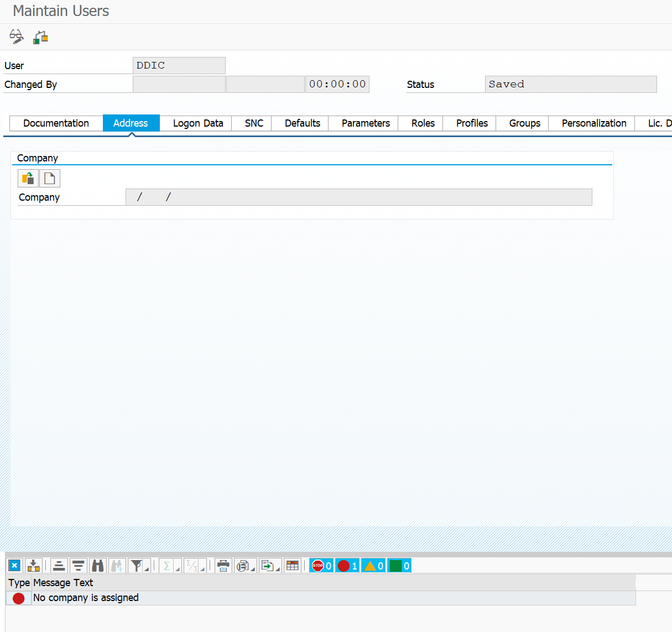Select the 'No company is assigned' message row
672x632 pixels.
321,598
